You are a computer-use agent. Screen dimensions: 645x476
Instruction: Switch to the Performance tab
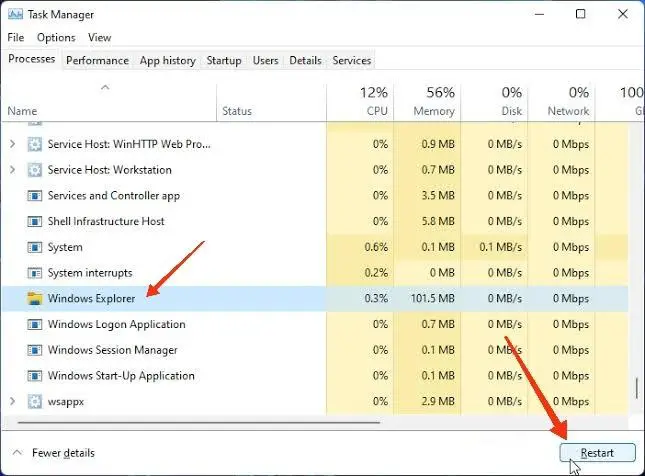97,60
